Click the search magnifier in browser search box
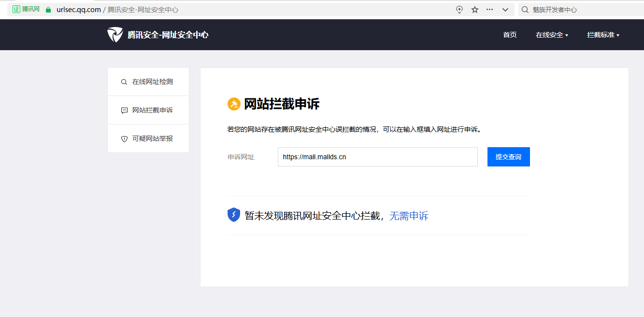This screenshot has height=317, width=644. [x=525, y=10]
